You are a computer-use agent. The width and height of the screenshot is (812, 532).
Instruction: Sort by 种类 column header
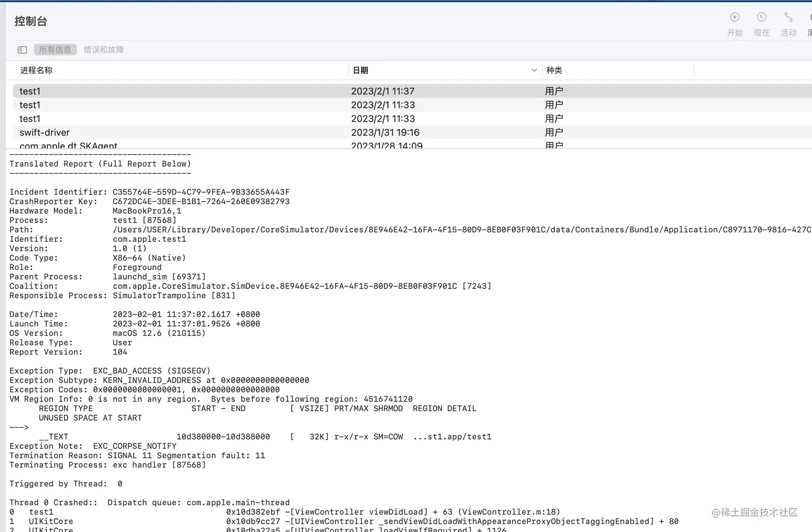coord(554,70)
